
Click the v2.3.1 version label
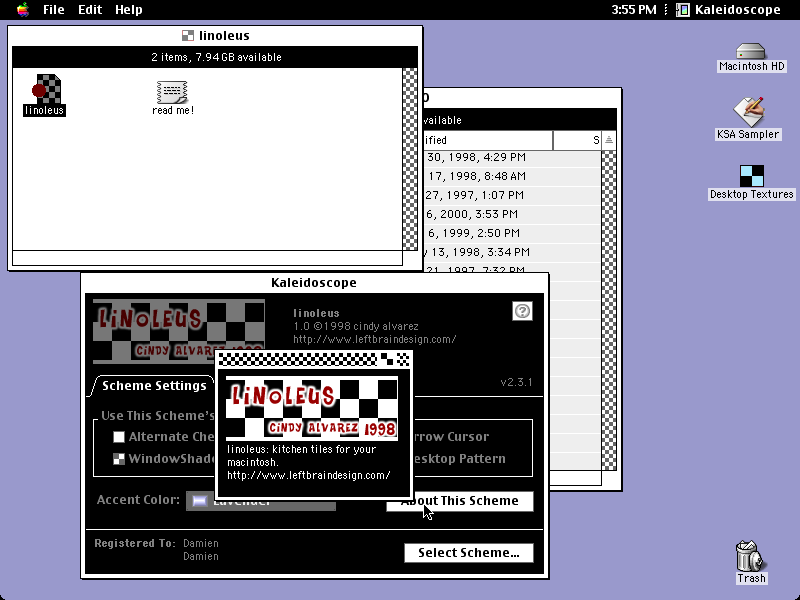pos(516,382)
